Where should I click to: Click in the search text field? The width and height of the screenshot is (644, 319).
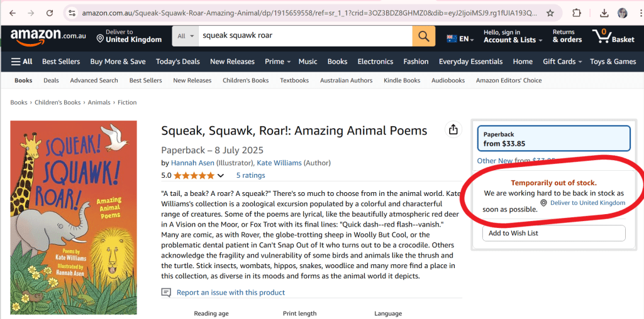305,36
